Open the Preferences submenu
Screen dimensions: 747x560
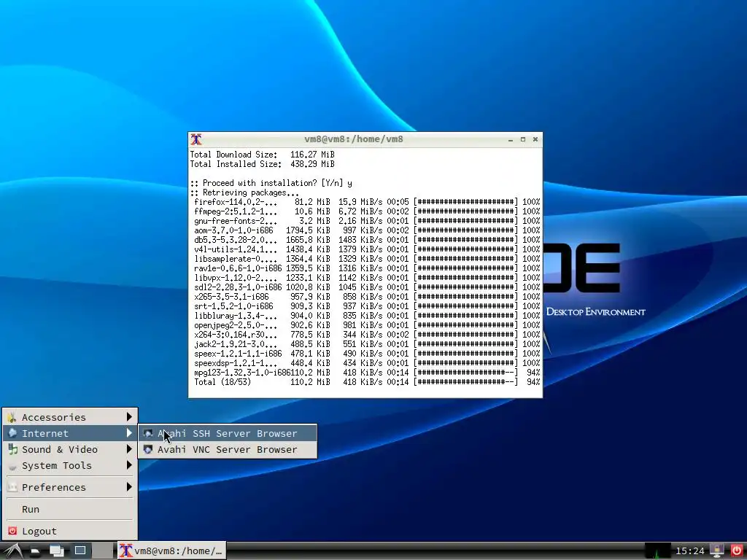point(70,487)
